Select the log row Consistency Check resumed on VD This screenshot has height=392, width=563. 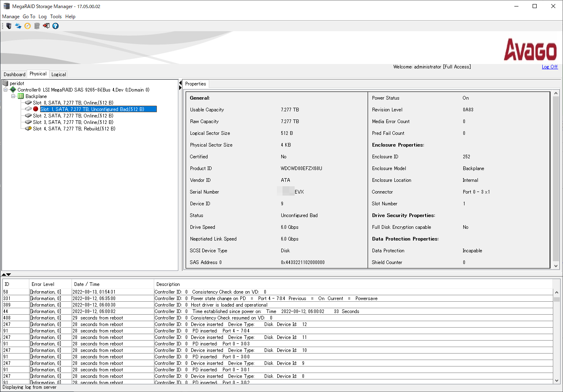pos(278,318)
